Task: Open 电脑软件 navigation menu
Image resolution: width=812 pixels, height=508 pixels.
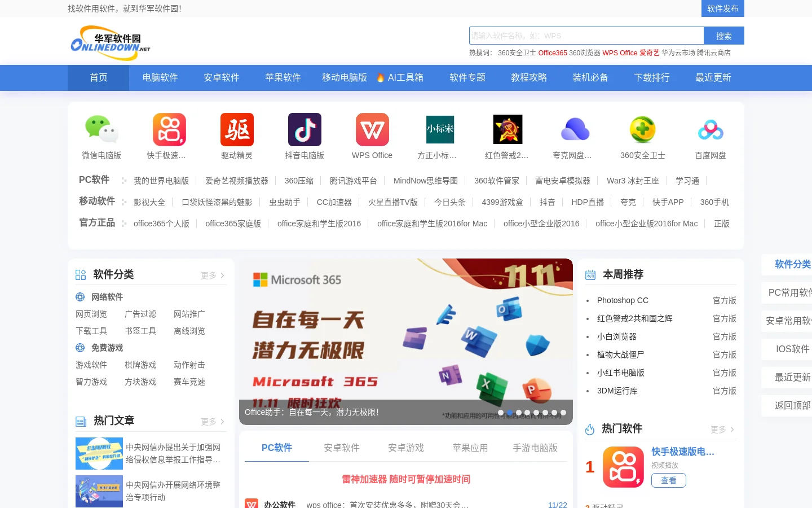Action: [160, 78]
